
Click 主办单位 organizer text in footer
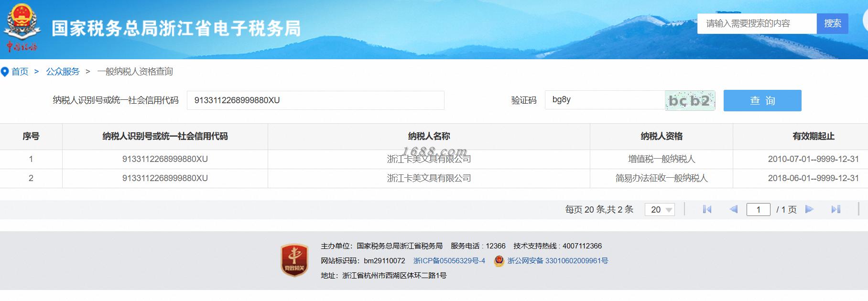tap(381, 246)
